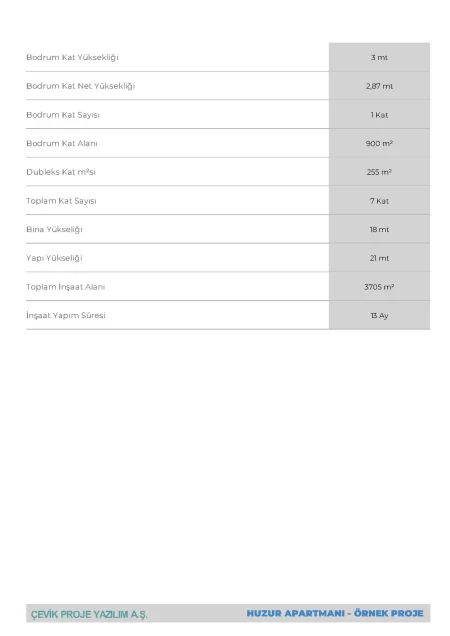Click the Bodrum Kat Sayısı row label
The height and width of the screenshot is (636, 450).
[x=63, y=115]
